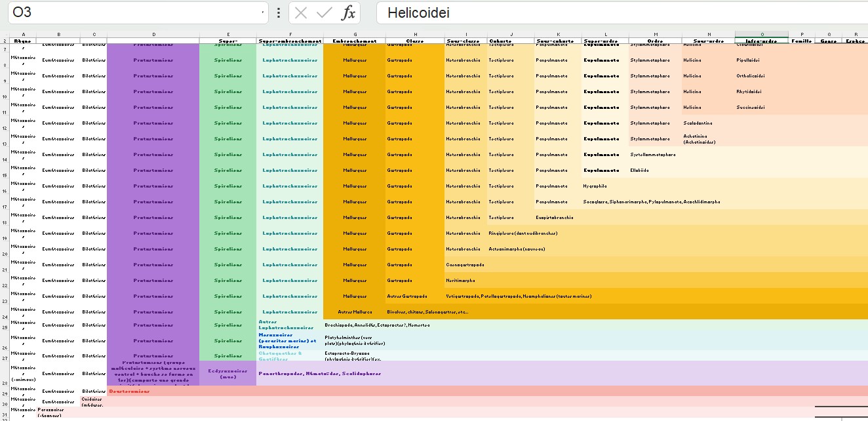The height and width of the screenshot is (421, 868).
Task: Select the Succinoidei cell
Action: (762, 108)
